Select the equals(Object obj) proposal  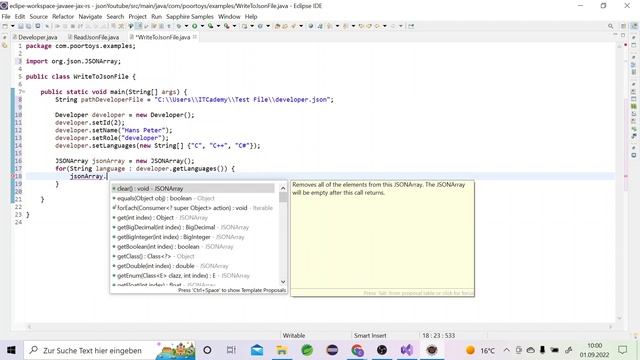point(193,198)
